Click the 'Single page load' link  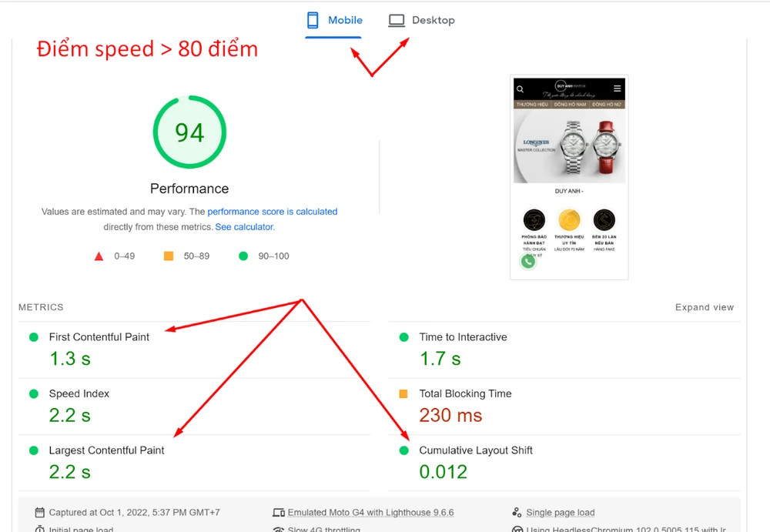[560, 513]
